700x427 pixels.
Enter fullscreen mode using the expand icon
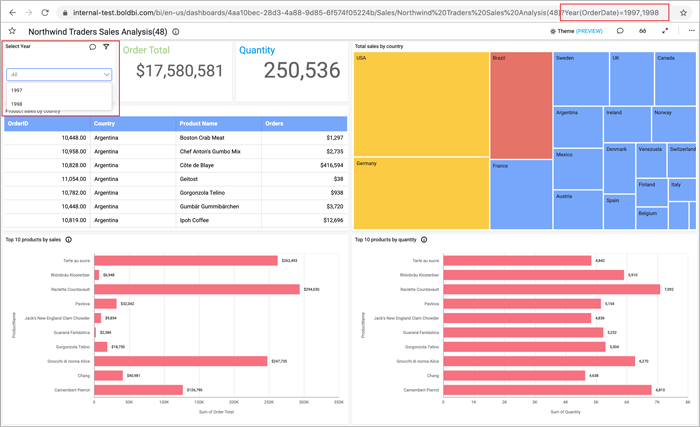click(x=666, y=31)
